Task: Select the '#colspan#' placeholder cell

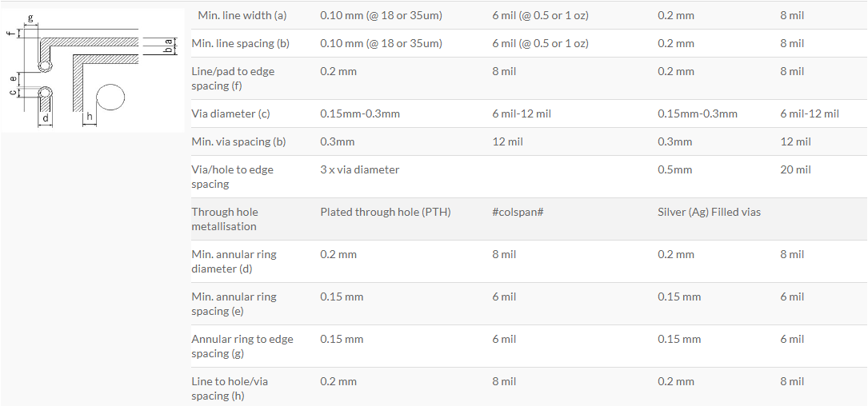Action: click(518, 213)
